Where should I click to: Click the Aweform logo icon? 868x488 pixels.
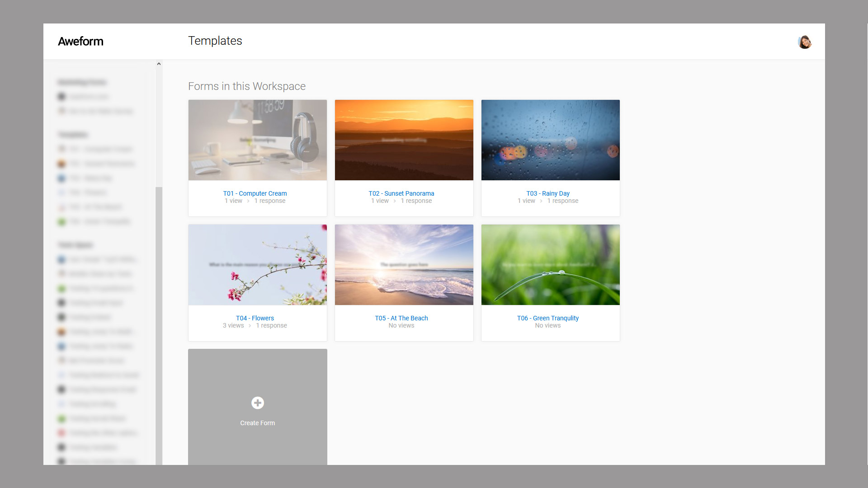tap(80, 41)
